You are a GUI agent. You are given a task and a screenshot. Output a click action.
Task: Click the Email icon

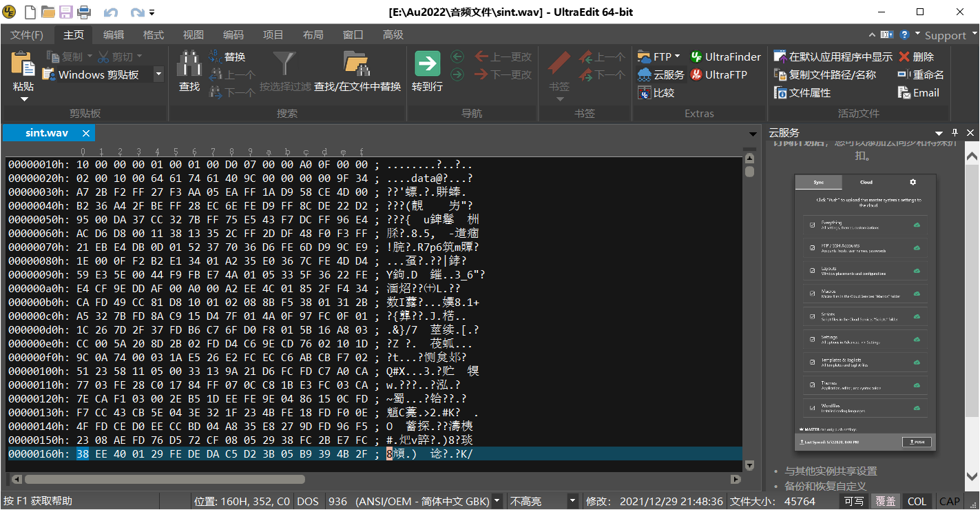coord(918,92)
